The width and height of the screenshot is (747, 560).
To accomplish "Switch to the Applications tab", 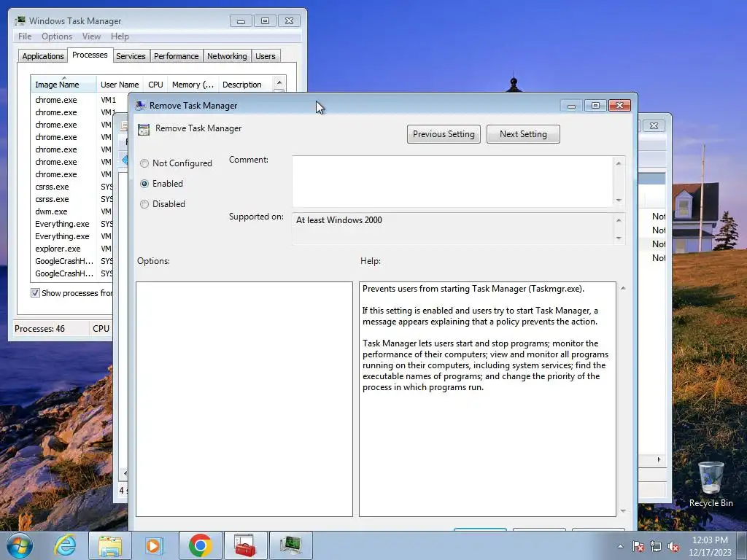I will (43, 56).
